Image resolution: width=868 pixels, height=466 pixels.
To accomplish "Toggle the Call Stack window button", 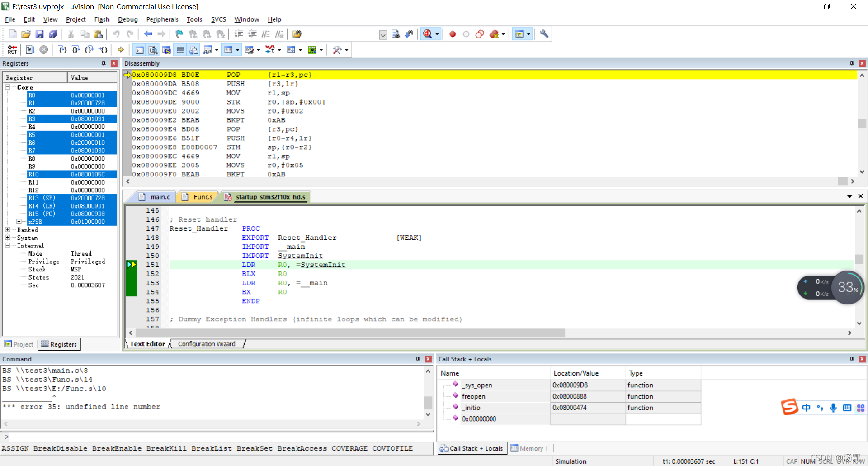I will tap(194, 50).
